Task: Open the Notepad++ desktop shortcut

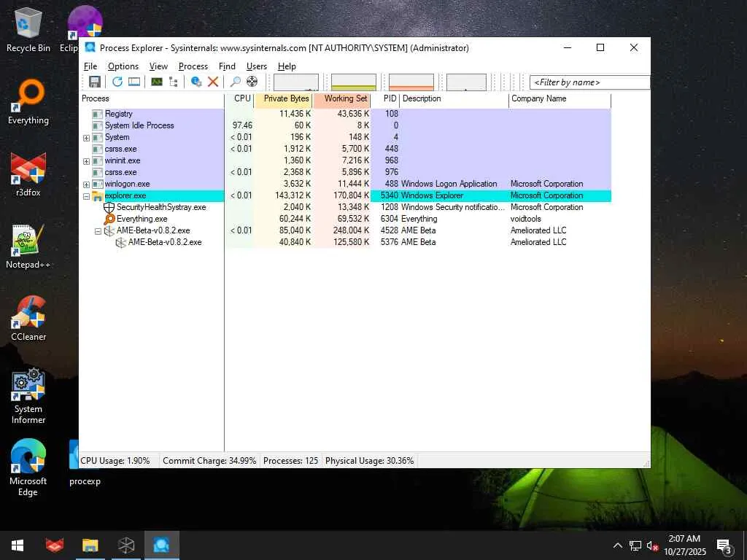Action: coord(28,246)
